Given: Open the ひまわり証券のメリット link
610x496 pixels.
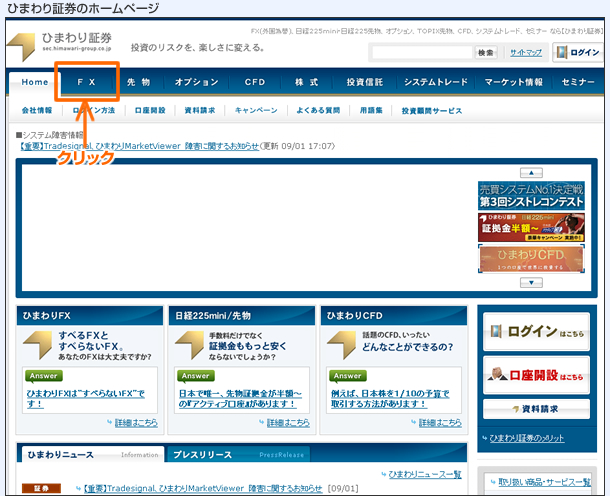Looking at the screenshot, I should click(x=527, y=438).
